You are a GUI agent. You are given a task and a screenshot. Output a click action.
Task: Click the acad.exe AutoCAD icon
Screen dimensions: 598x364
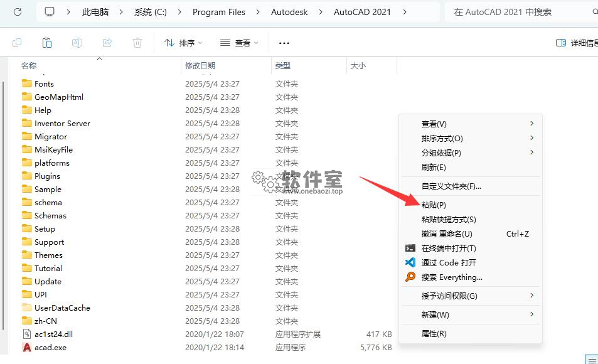pos(27,347)
